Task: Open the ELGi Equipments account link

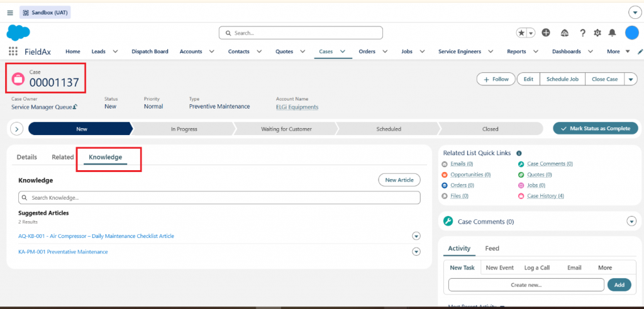Action: pos(297,107)
